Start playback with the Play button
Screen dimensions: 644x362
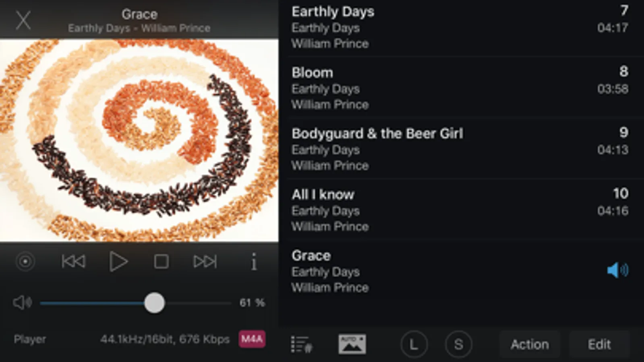[x=118, y=261]
